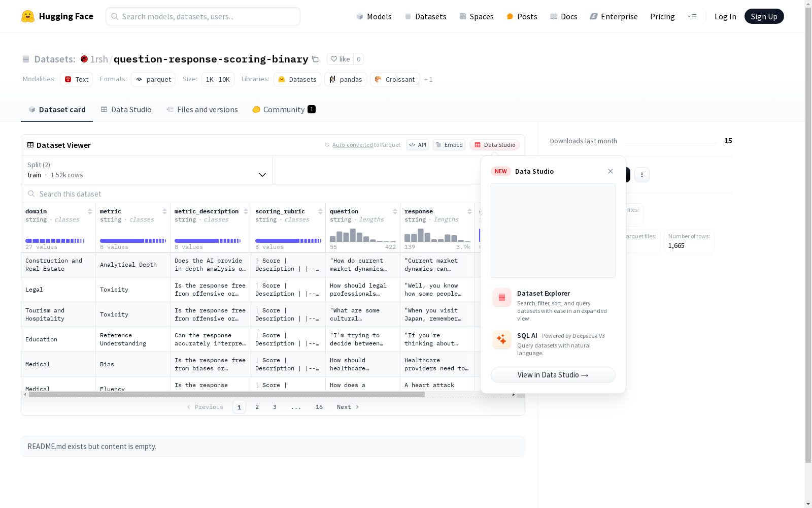This screenshot has width=812, height=508.
Task: Click the 1K - 10K size tag
Action: [x=218, y=79]
